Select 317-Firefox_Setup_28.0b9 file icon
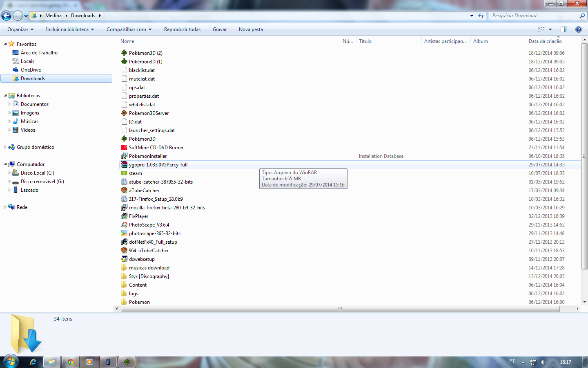588x368 pixels. 124,199
